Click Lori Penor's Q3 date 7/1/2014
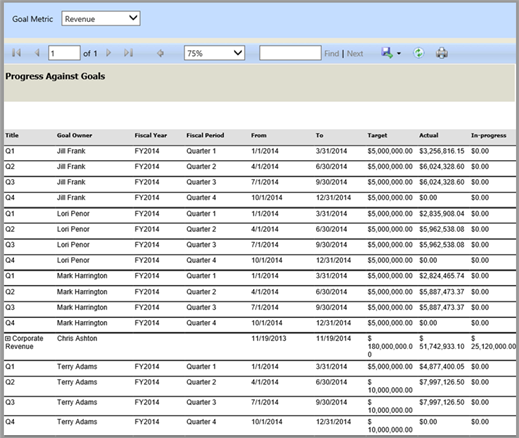This screenshot has height=438, width=519. [x=265, y=245]
